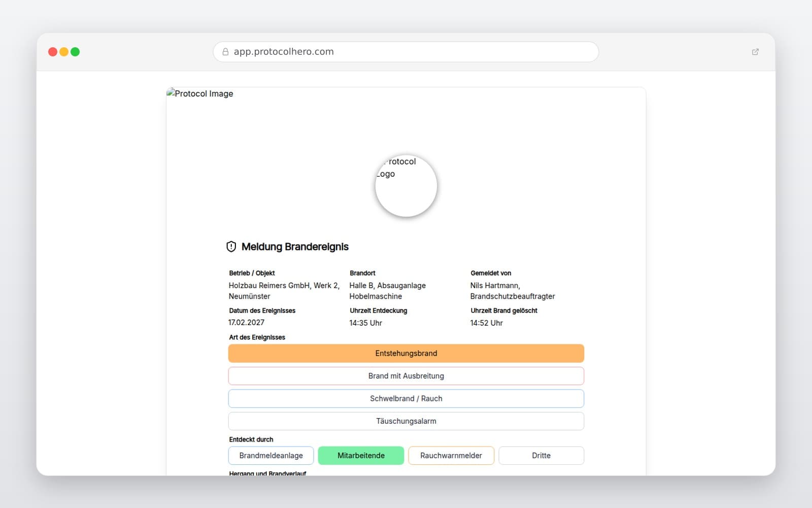Click the Entdeckt durch label
The width and height of the screenshot is (812, 508).
click(x=251, y=439)
